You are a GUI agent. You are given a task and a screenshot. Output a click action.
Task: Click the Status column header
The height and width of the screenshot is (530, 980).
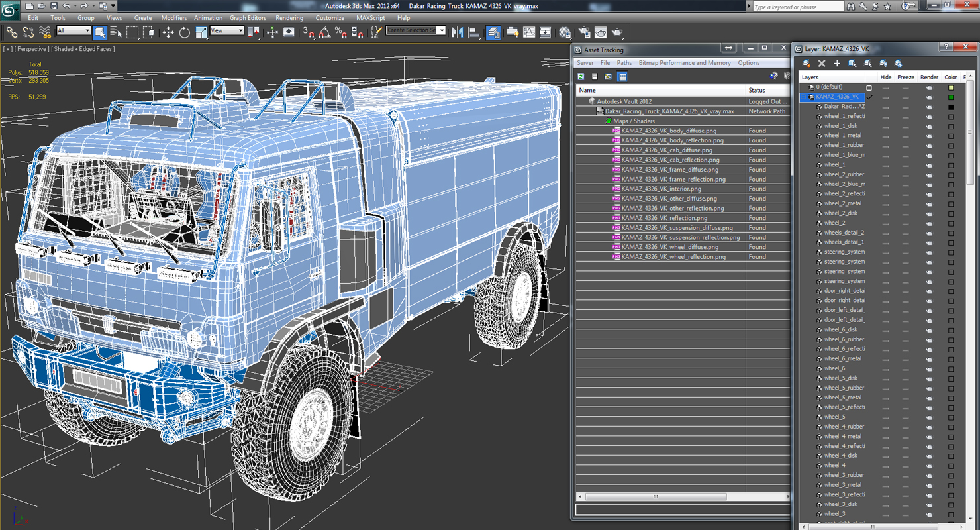click(768, 90)
